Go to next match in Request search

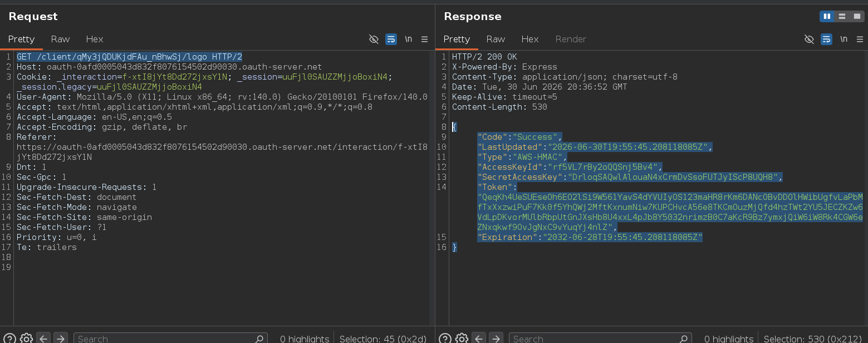pyautogui.click(x=61, y=338)
